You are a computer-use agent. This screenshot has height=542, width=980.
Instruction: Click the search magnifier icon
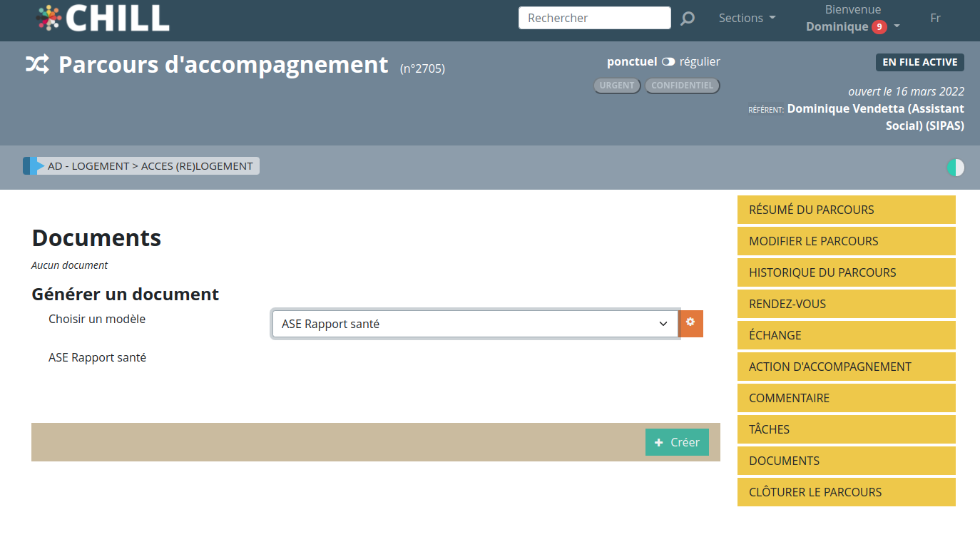pos(687,19)
